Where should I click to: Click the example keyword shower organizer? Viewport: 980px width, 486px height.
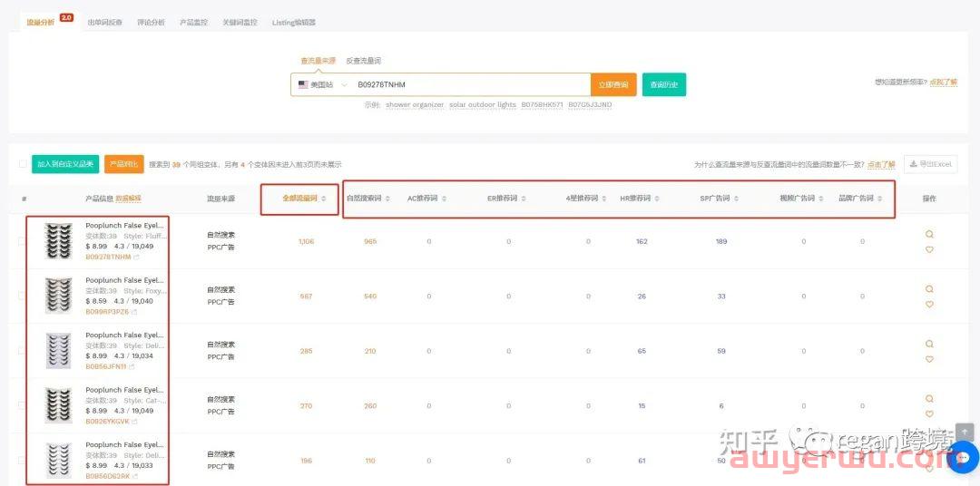point(415,105)
